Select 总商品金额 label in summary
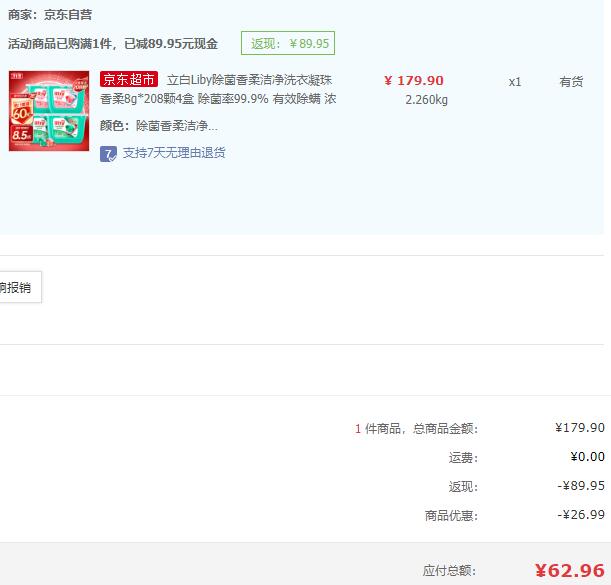The image size is (611, 585). pos(445,429)
